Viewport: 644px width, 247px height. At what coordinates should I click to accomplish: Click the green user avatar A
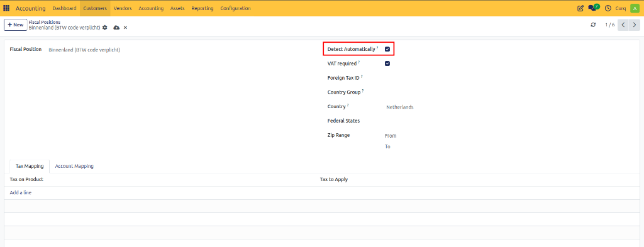[635, 8]
